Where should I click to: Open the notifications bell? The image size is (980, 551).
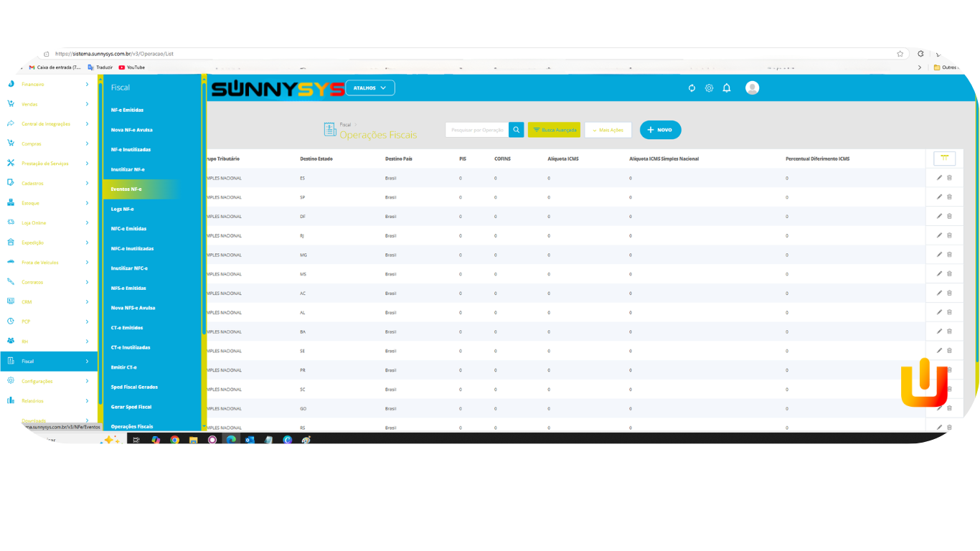pos(727,88)
